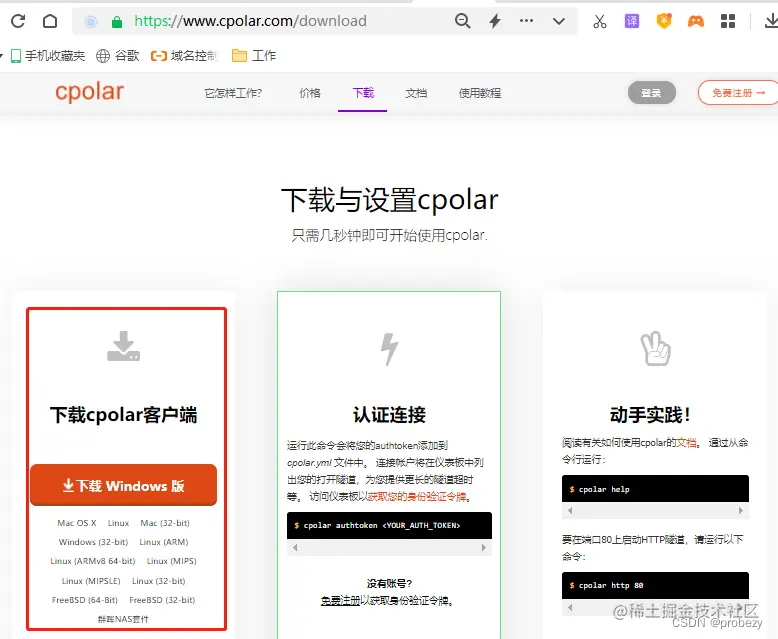Open the 谷歌 bookmark
Image resolution: width=778 pixels, height=639 pixels.
(x=118, y=56)
